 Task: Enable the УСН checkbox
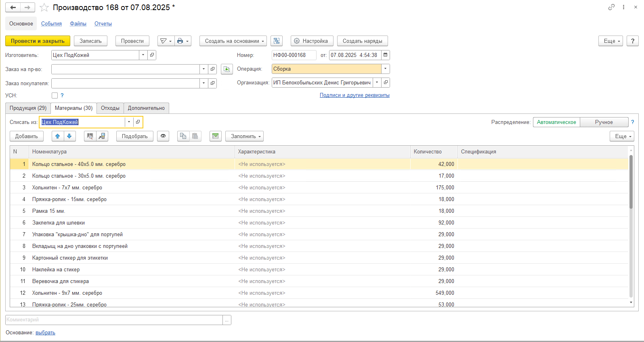[x=55, y=96]
